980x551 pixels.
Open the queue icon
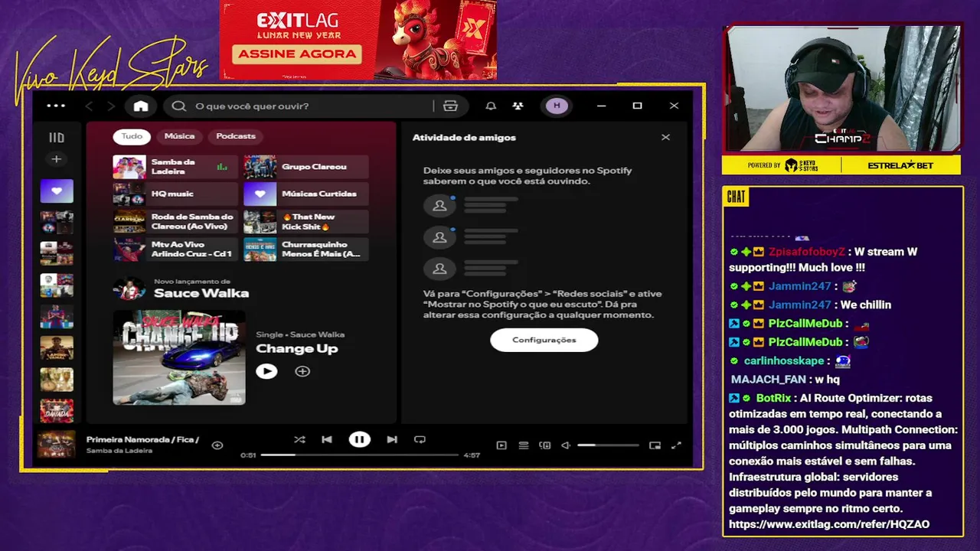pyautogui.click(x=524, y=445)
